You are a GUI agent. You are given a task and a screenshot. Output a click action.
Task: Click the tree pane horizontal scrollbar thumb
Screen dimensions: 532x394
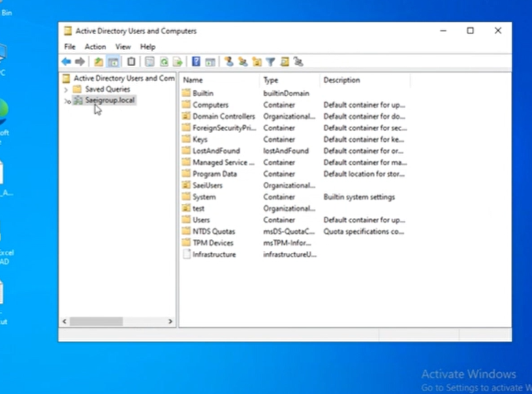(96, 321)
